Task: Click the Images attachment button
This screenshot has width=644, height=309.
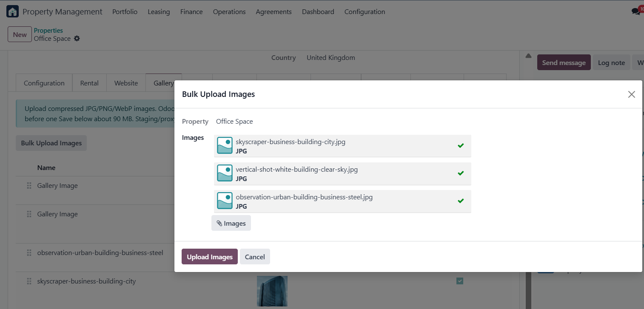Action: 231,223
